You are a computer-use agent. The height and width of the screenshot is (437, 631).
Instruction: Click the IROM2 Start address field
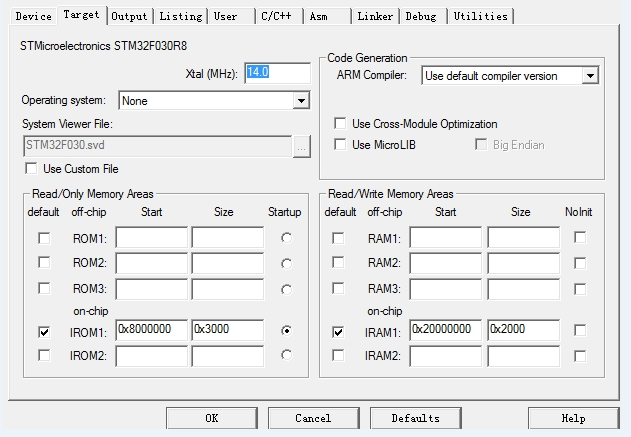coord(151,356)
